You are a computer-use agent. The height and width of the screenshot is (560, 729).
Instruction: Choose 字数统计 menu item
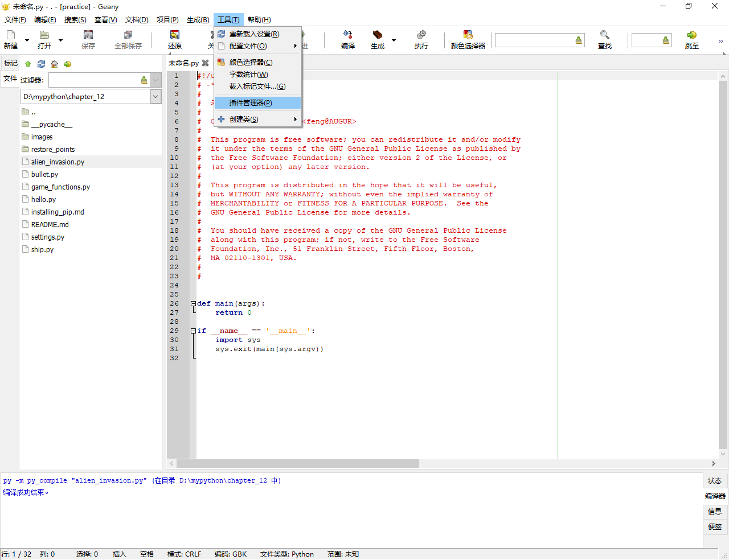tap(257, 75)
